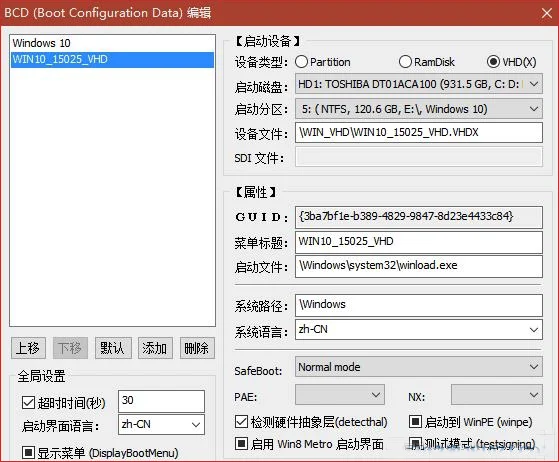Click the 下移 (move down) button
559x462 pixels.
[70, 348]
